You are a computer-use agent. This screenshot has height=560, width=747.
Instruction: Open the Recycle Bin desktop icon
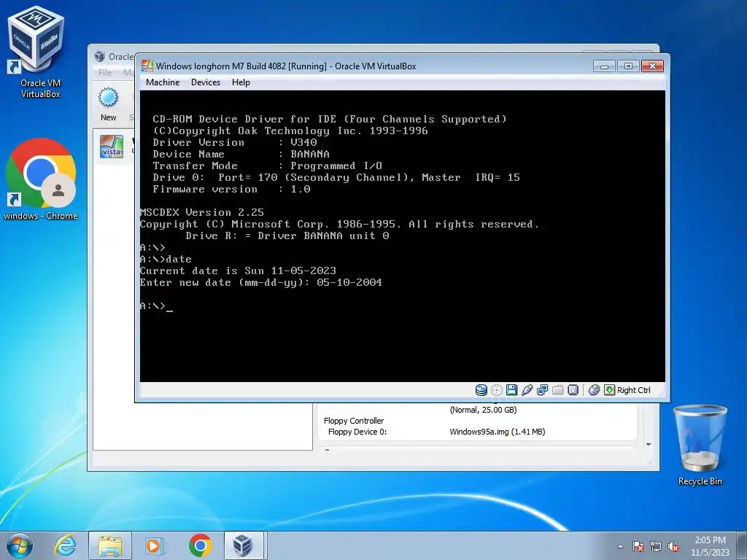click(x=700, y=445)
